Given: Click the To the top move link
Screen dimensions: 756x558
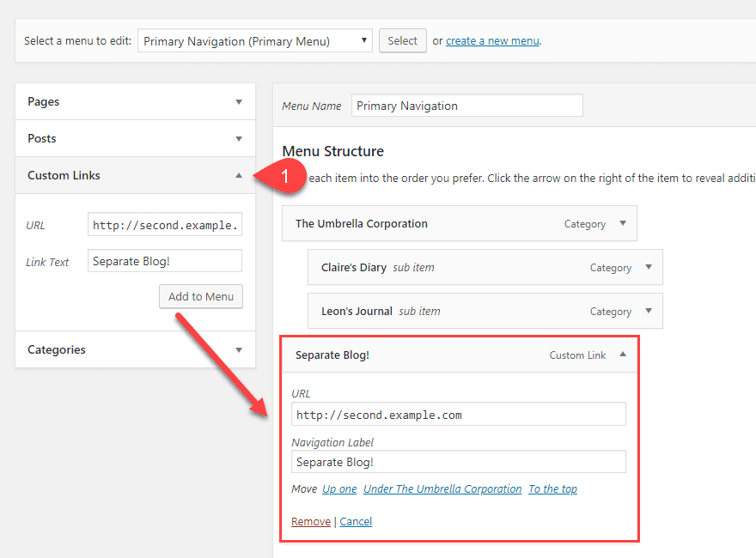Looking at the screenshot, I should tap(552, 488).
